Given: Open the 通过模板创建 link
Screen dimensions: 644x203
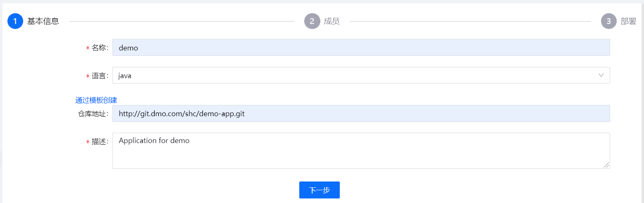Looking at the screenshot, I should tap(96, 100).
